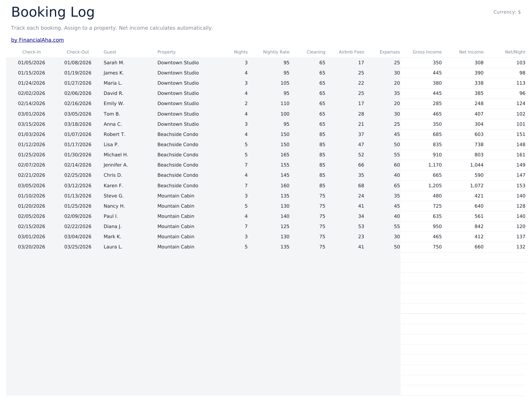Screen dimensions: 532x402
Task: Select check-out date 03/12/2026
Action: (78, 186)
